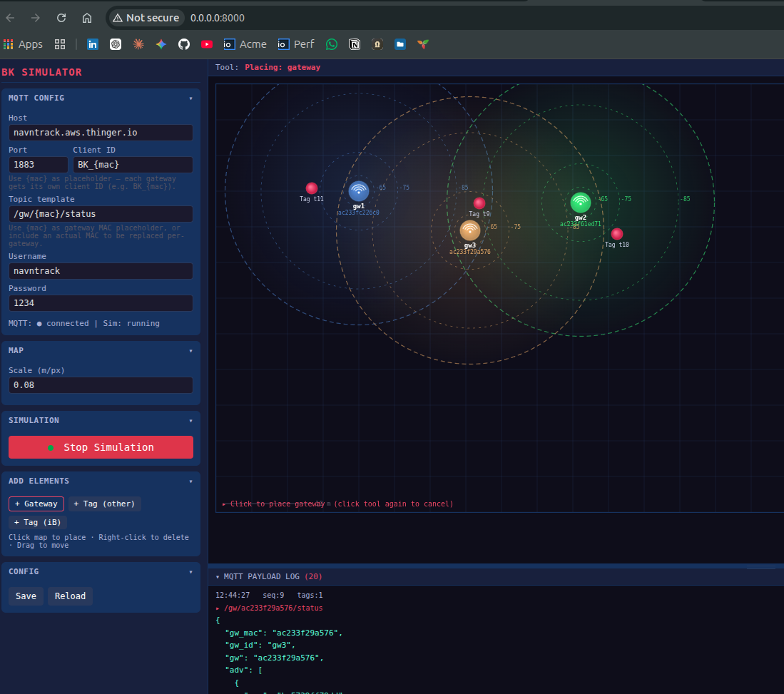Reload the page with the refresh icon

pos(61,18)
